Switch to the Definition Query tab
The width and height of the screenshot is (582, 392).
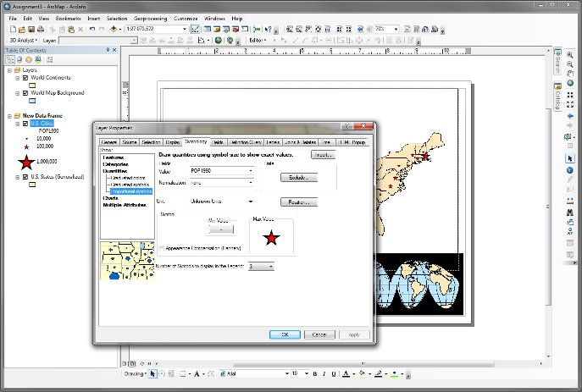246,142
